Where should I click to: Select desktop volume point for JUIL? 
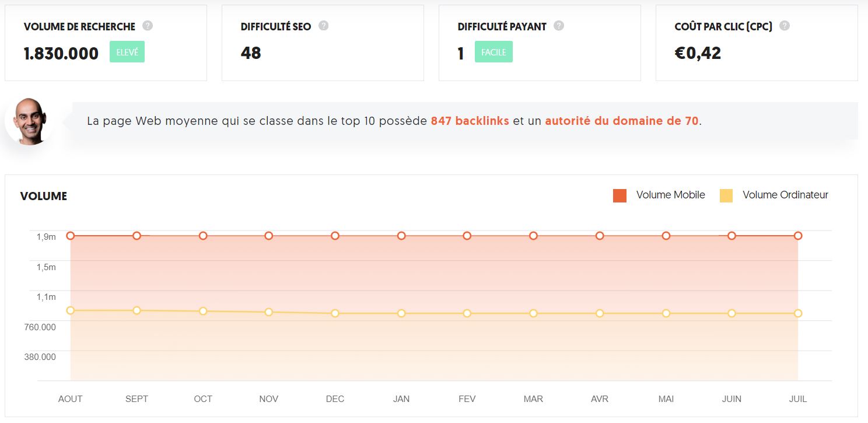point(798,313)
